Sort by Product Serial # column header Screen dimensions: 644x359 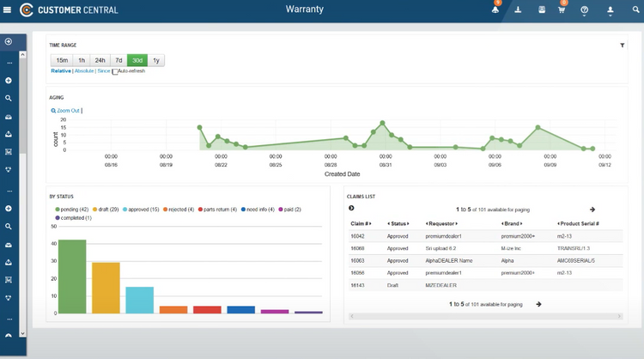[578, 224]
